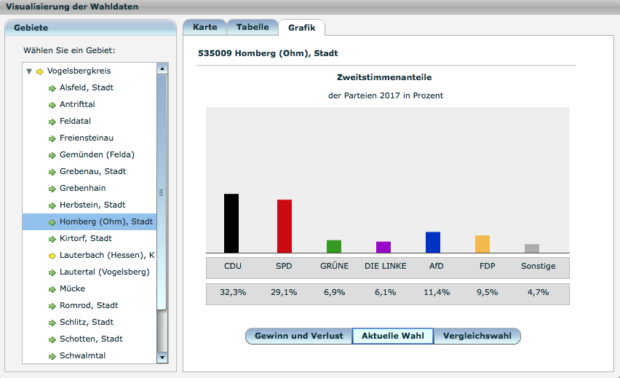Click the area list scrollbar thumb
The image size is (620, 378).
click(162, 192)
